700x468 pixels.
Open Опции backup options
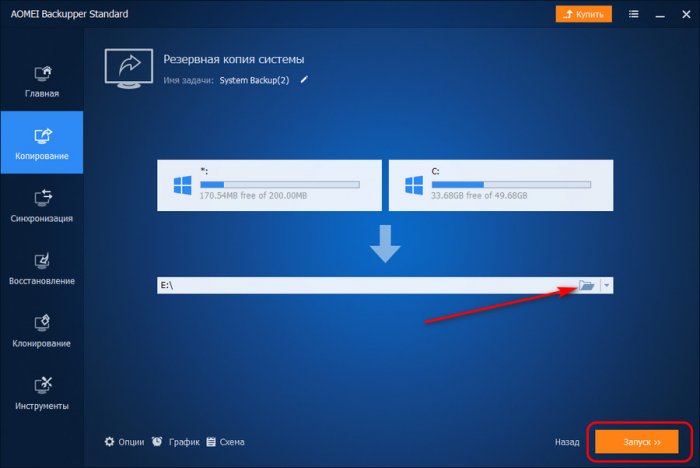click(x=125, y=442)
